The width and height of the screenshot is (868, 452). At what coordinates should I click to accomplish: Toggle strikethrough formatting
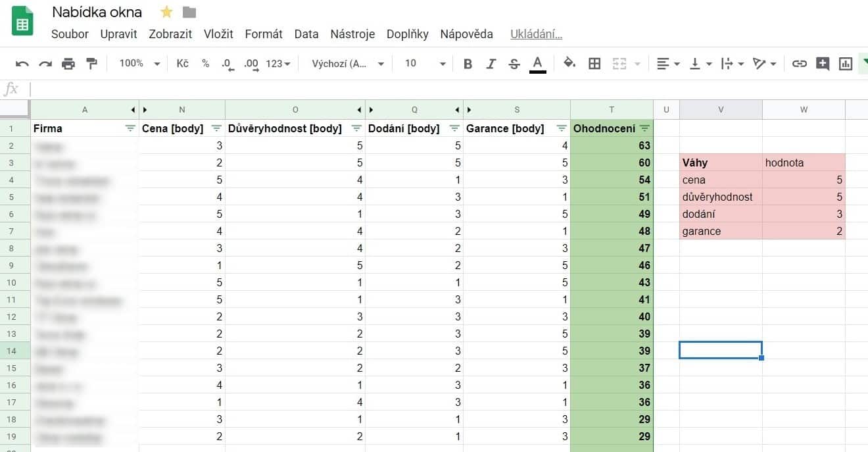click(x=514, y=64)
